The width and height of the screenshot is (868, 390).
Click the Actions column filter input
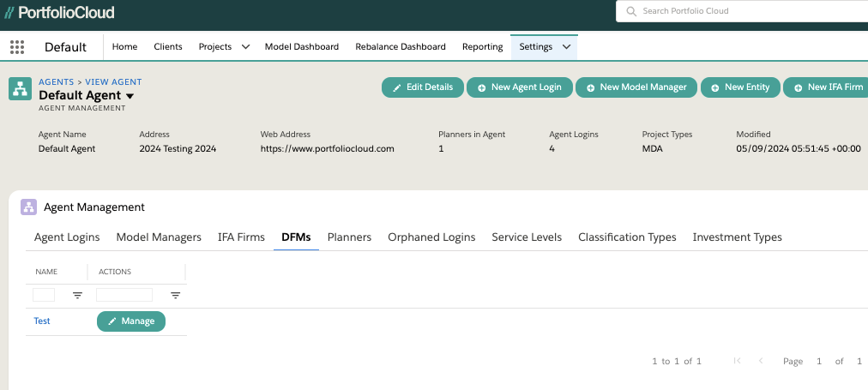point(124,295)
